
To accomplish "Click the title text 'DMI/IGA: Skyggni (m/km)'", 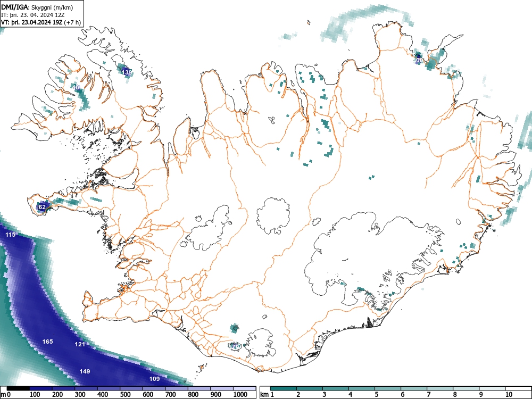I will (x=37, y=7).
